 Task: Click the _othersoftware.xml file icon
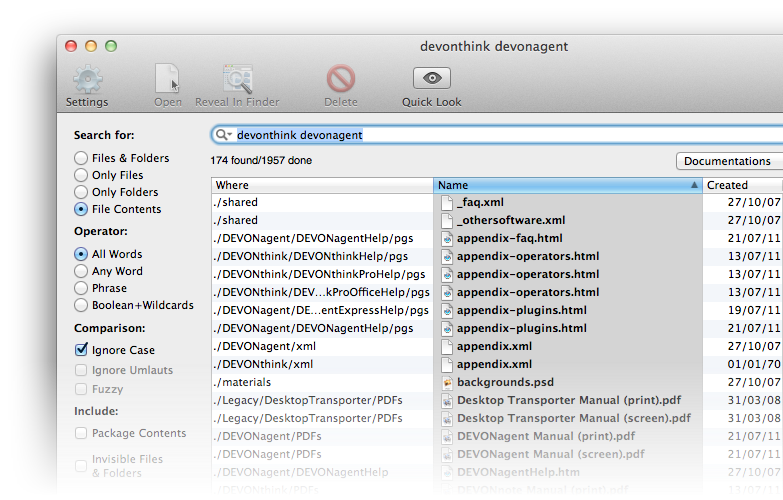[447, 220]
